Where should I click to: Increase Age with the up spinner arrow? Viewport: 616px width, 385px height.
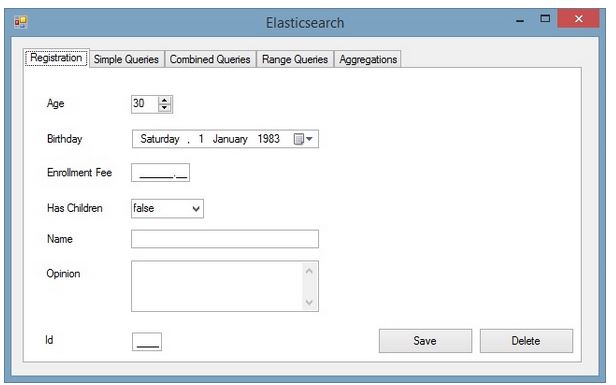tap(165, 100)
